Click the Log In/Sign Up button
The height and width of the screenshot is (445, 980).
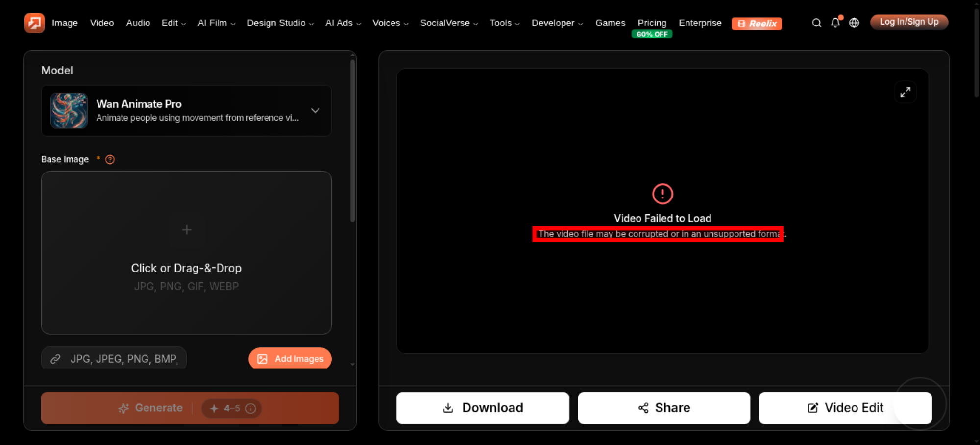(x=909, y=22)
